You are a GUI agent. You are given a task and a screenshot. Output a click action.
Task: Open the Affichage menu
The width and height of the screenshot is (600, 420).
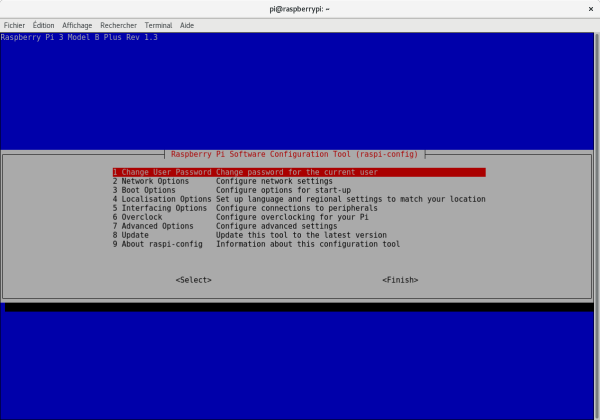(77, 25)
